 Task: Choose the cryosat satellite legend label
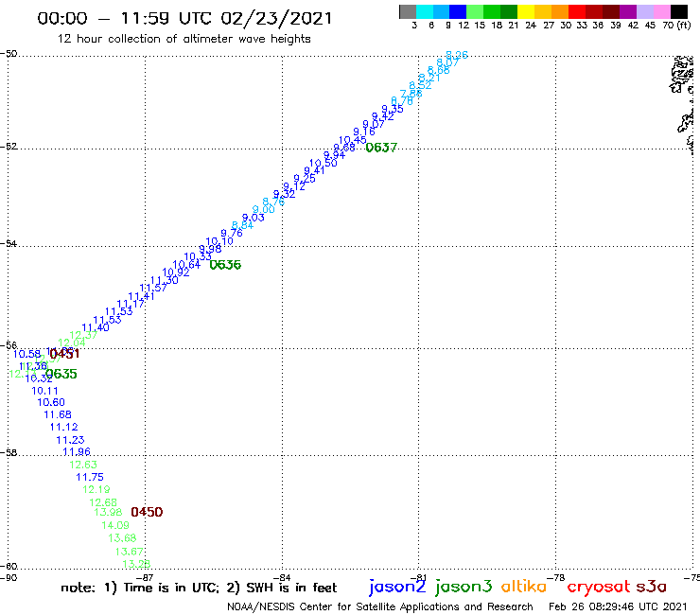tap(599, 588)
